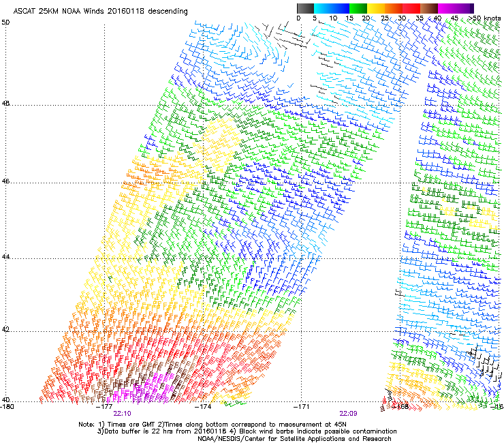Click the '25' legend scale label
The image size is (504, 443).
(x=385, y=18)
